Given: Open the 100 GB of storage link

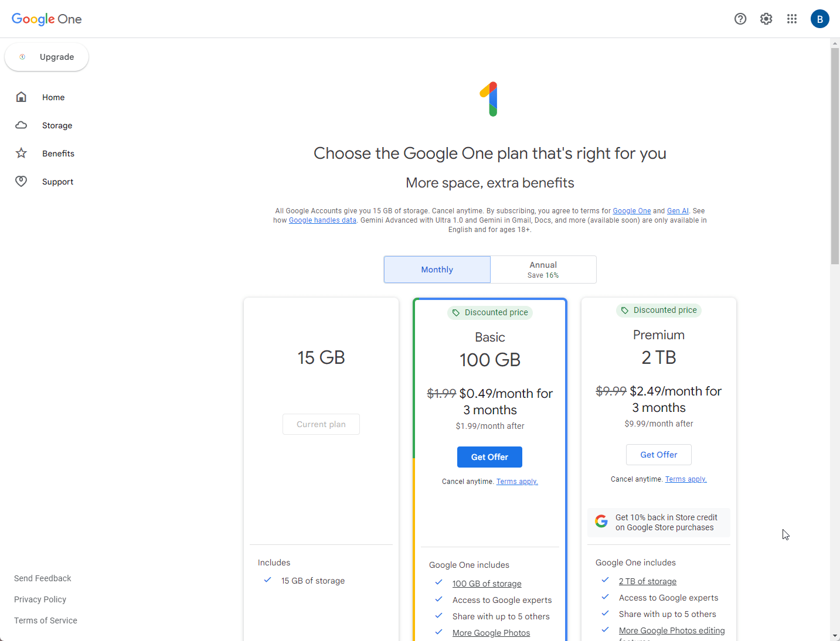Looking at the screenshot, I should pos(487,583).
